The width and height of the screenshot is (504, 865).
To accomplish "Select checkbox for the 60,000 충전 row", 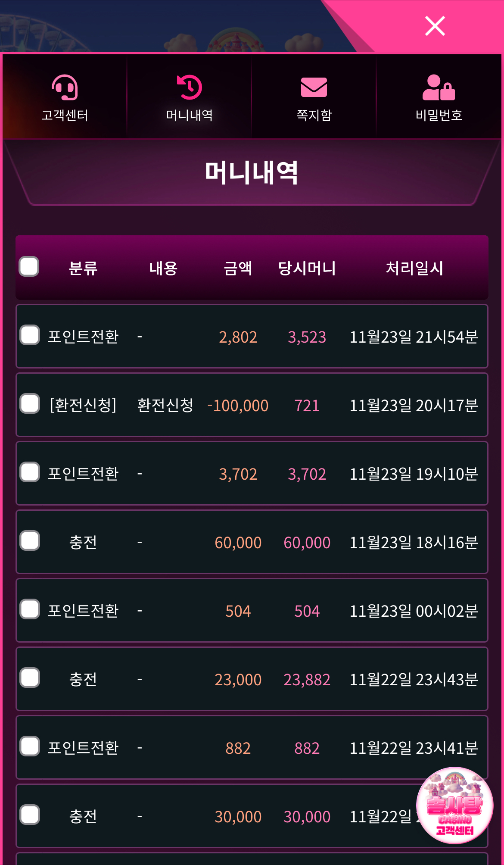I will point(30,540).
